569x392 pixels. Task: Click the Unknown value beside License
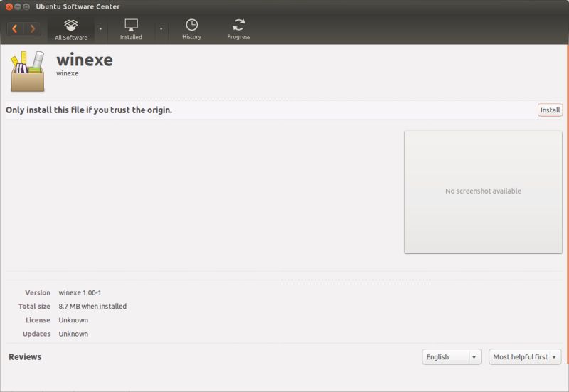[x=73, y=320]
